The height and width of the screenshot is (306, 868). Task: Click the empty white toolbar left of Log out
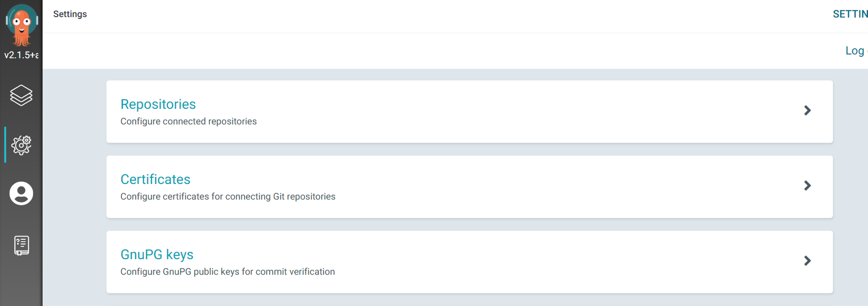(x=421, y=51)
